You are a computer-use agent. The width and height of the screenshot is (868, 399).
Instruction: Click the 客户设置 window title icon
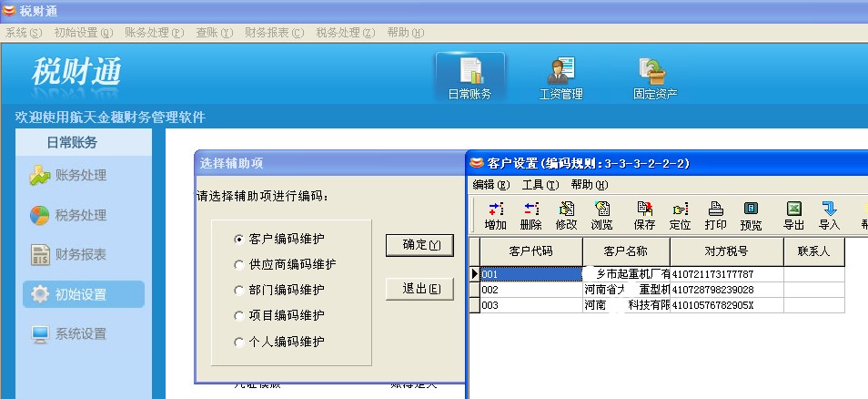tap(477, 163)
